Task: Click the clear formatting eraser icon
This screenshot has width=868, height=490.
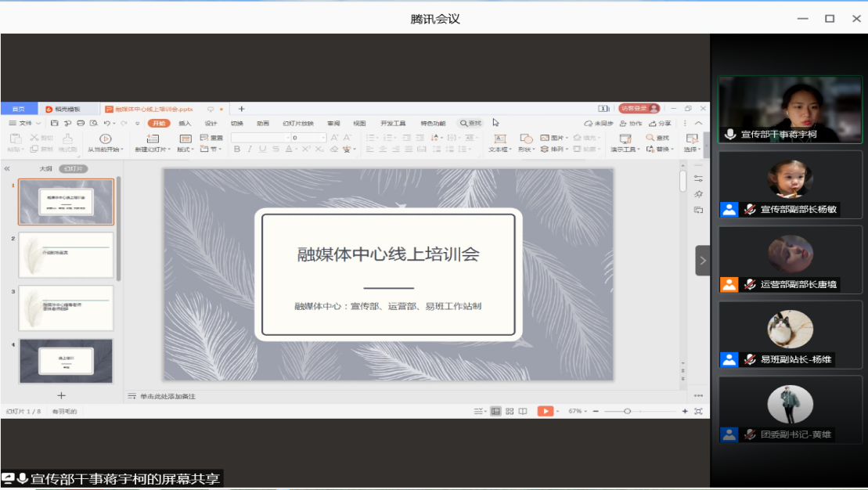Action: (333, 149)
